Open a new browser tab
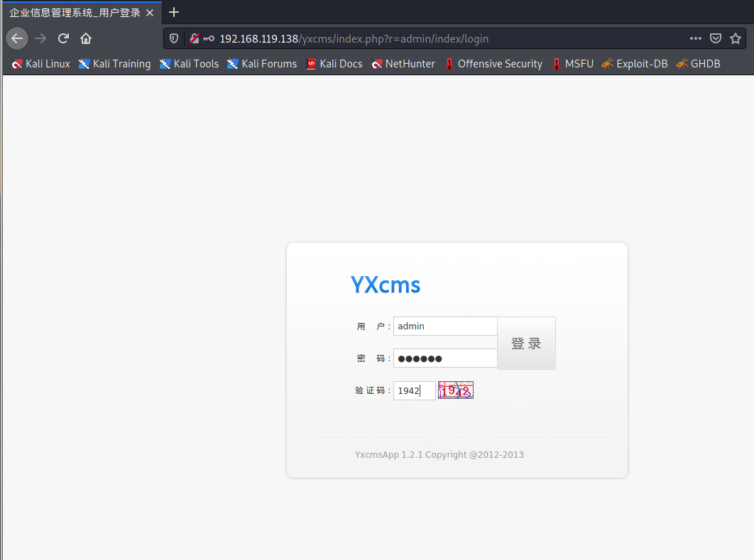The image size is (754, 560). pyautogui.click(x=174, y=13)
